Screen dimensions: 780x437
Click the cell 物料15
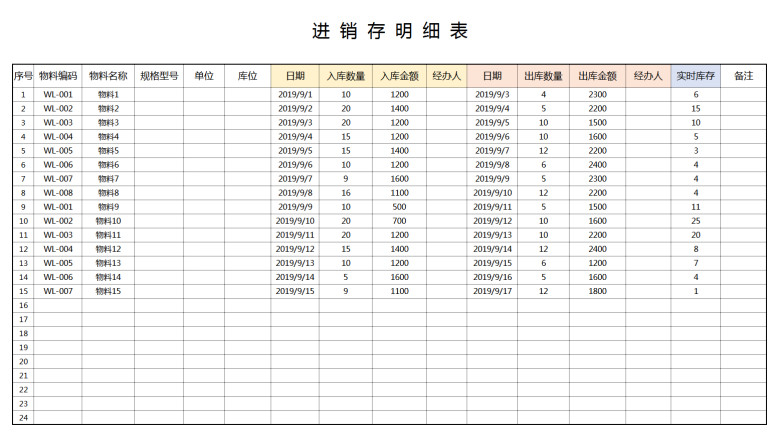[108, 291]
